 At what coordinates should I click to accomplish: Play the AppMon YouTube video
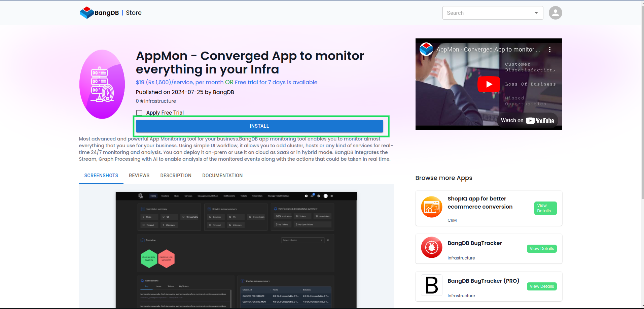point(489,84)
